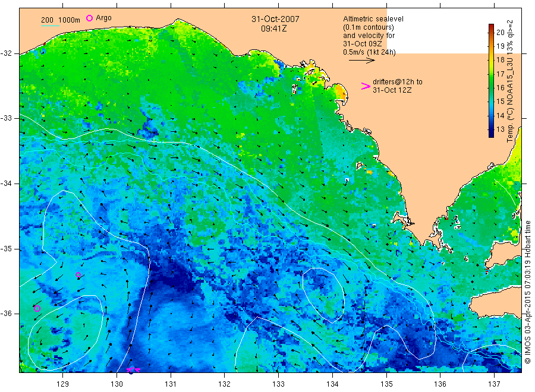Image resolution: width=535 pixels, height=392 pixels.
Task: Click the "200 1000m" isobath legend text
Action: (x=61, y=20)
